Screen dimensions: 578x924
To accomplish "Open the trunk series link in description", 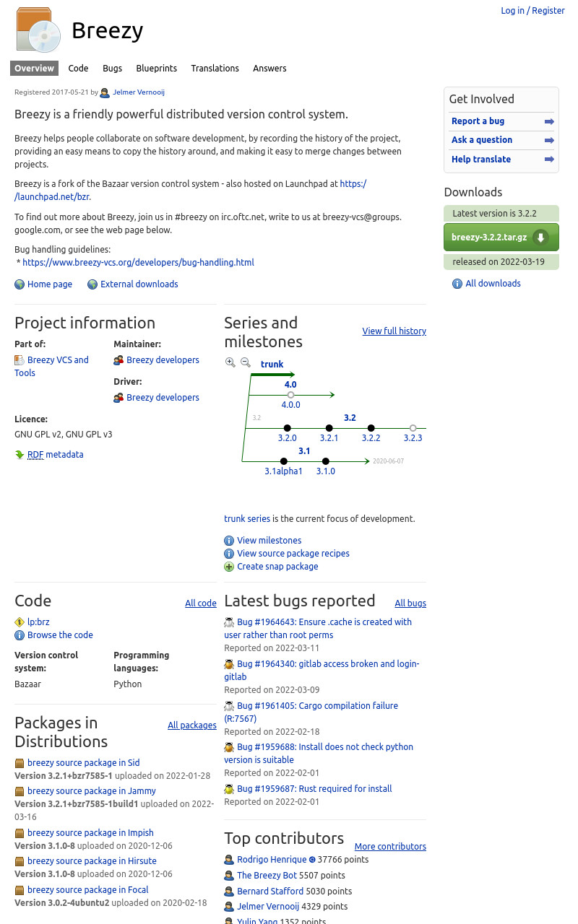I will coord(247,519).
